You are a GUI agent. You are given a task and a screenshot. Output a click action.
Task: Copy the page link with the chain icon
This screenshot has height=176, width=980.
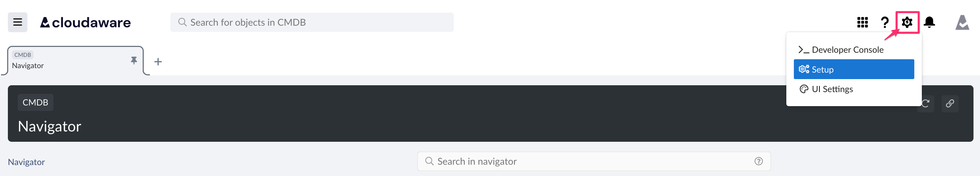coord(950,103)
